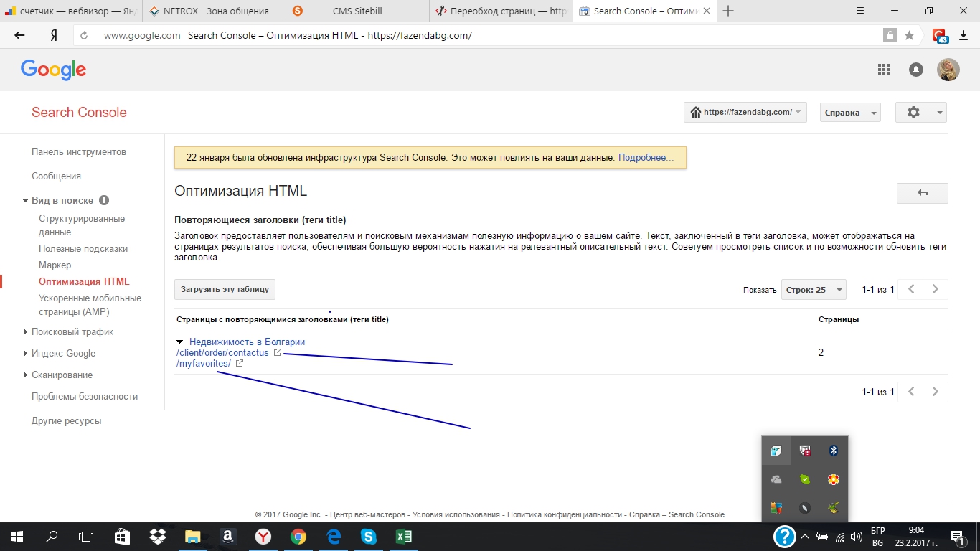Click Загрузить эту таблицу button

[225, 290]
